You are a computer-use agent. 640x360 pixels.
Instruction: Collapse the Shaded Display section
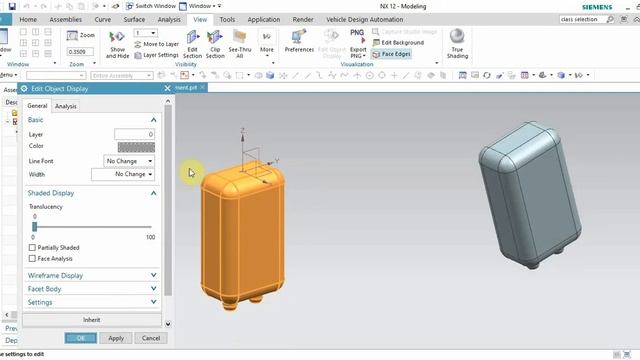pyautogui.click(x=153, y=193)
